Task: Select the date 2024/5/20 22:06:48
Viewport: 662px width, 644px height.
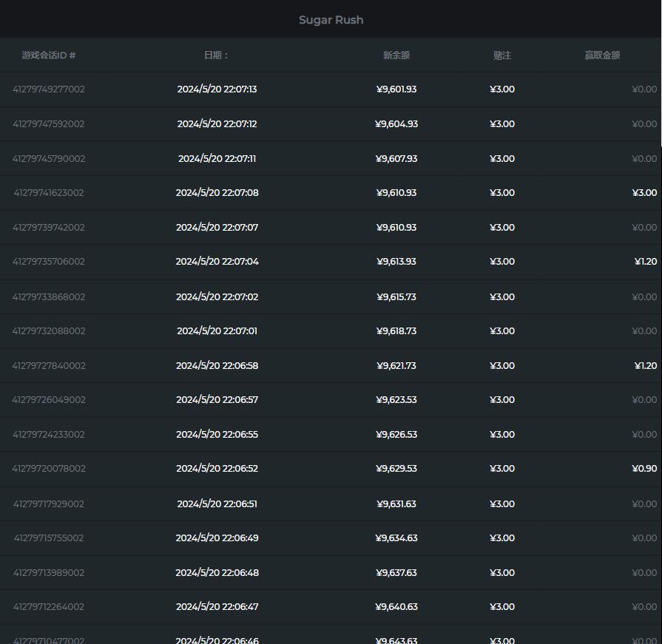Action: (x=217, y=573)
